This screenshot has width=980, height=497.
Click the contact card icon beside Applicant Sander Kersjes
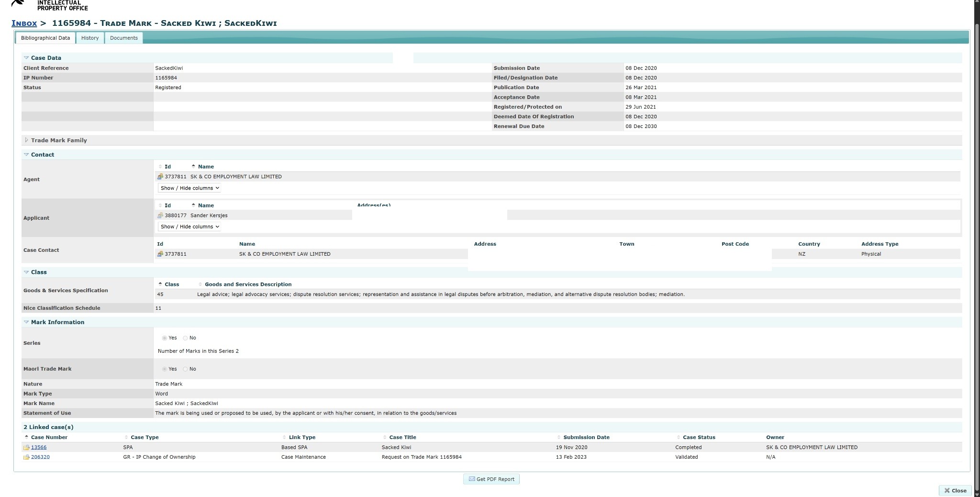(160, 215)
